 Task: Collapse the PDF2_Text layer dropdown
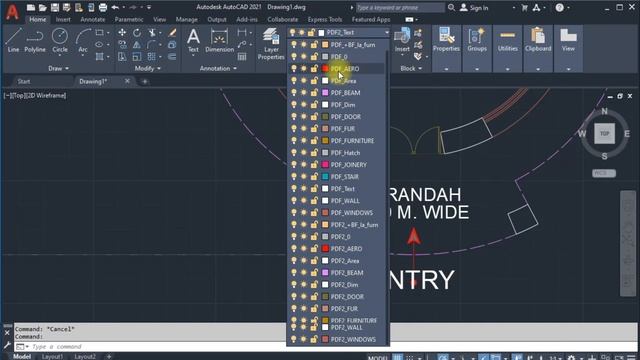coord(386,33)
